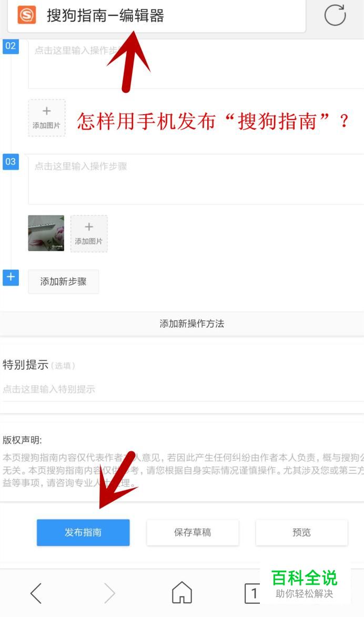Go forward with the right arrow

point(109,593)
